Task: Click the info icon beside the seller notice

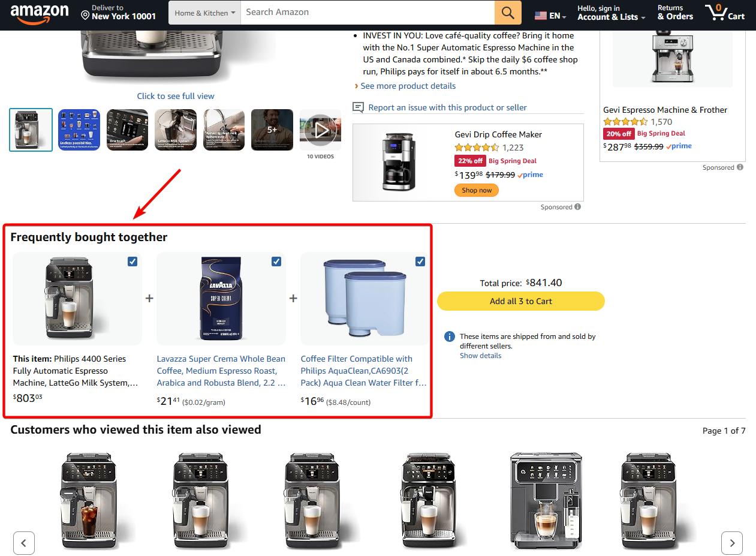Action: 450,336
